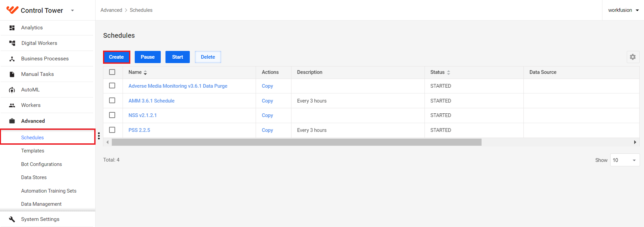The height and width of the screenshot is (227, 644).
Task: Check the NSS v2.1.2.1 row checkbox
Action: coord(112,115)
